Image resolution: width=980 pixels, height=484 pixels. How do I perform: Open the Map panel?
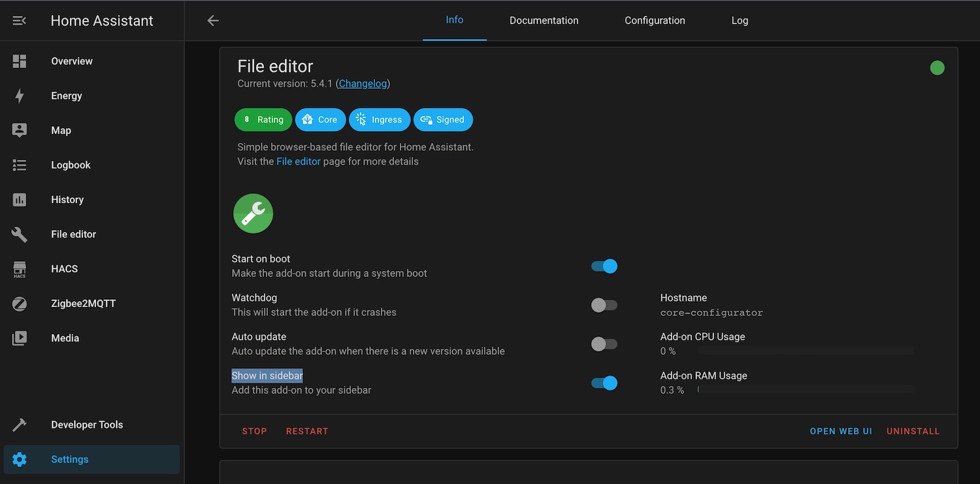(x=61, y=130)
